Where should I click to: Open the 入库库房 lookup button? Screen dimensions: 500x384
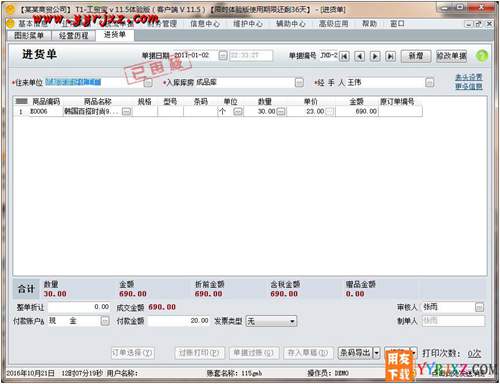[299, 82]
